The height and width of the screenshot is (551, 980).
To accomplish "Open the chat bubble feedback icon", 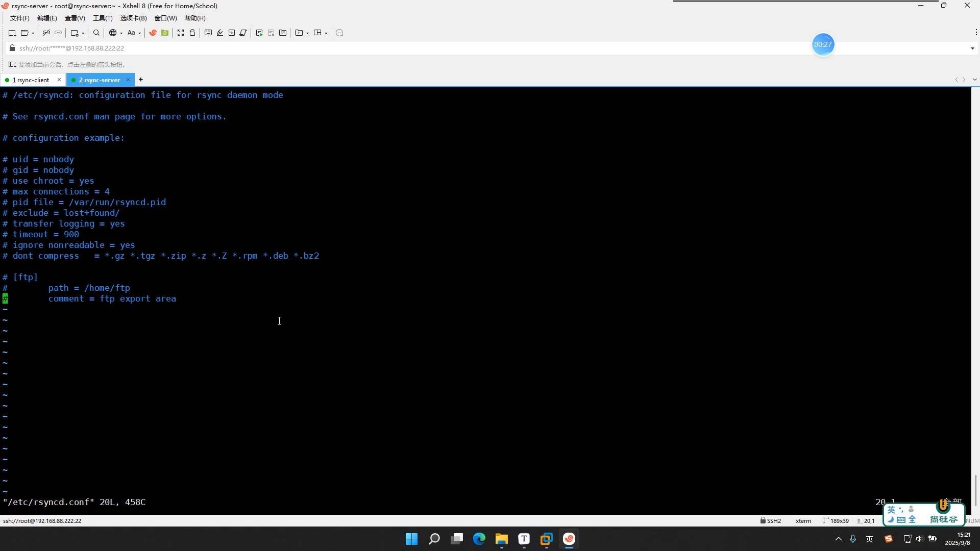I will click(339, 33).
